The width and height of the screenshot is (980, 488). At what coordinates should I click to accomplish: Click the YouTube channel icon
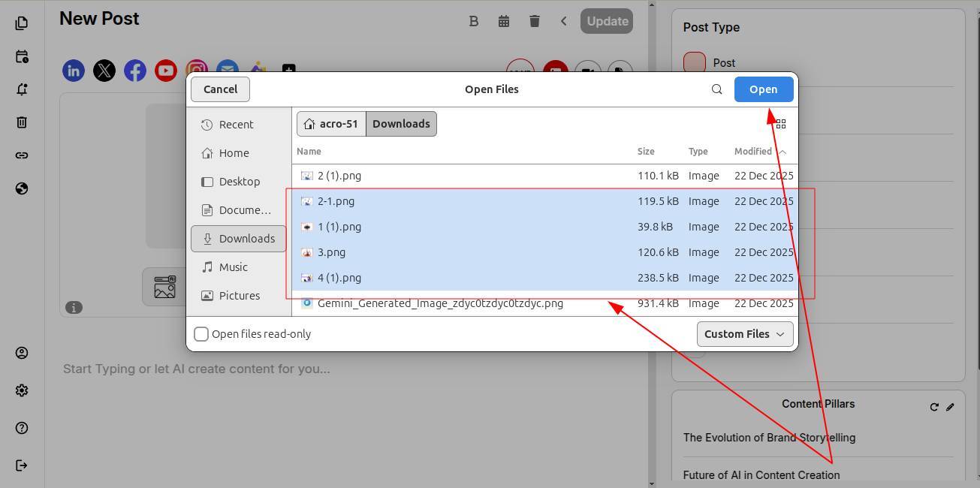[165, 71]
